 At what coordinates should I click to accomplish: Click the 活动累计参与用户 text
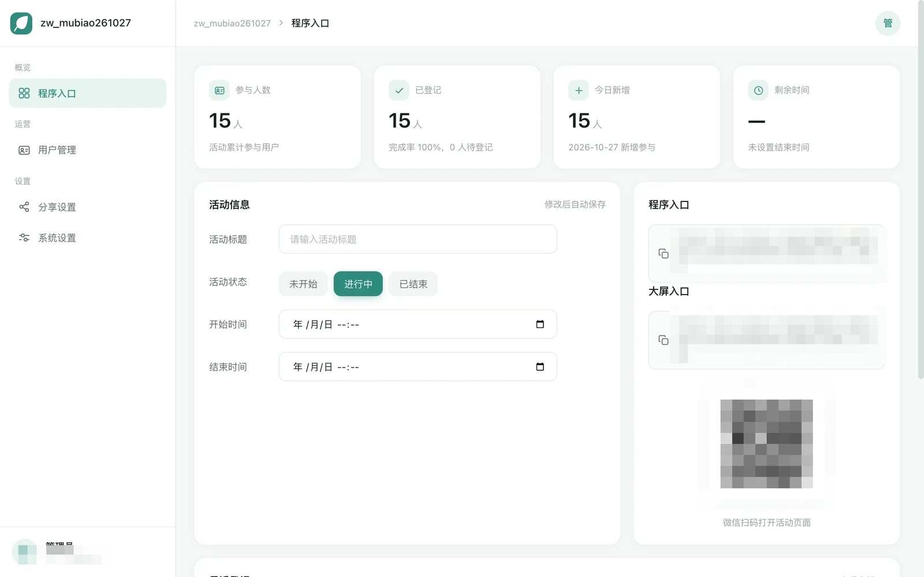tap(244, 147)
